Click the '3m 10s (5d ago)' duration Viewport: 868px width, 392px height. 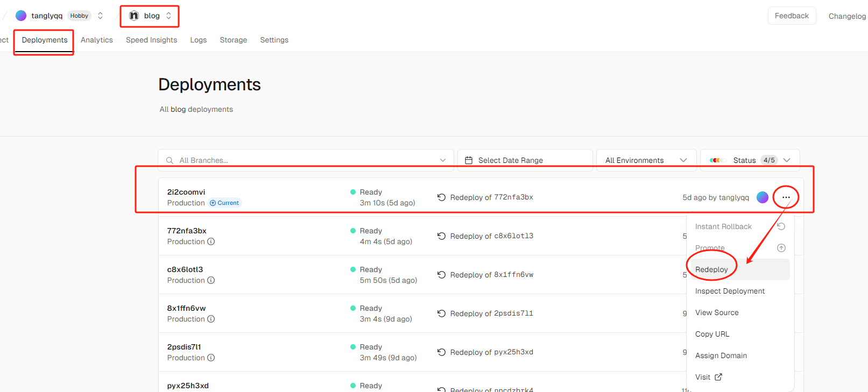point(387,203)
